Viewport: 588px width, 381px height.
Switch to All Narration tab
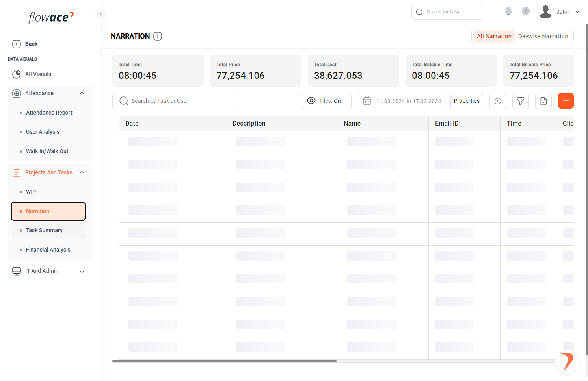pyautogui.click(x=494, y=36)
